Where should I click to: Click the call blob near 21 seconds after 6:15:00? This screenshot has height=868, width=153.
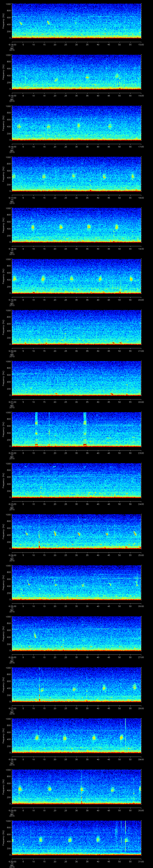(56, 80)
